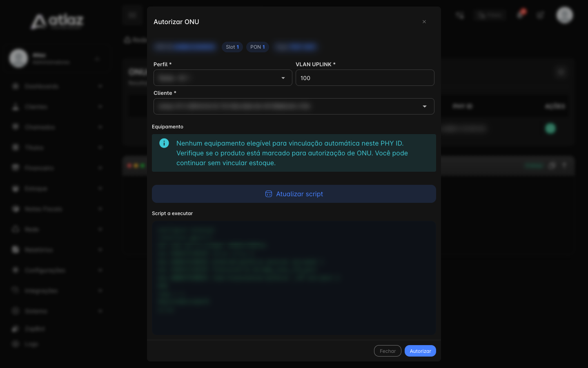Open the Perfil dropdown
Viewport: 588px width, 368px height.
[x=223, y=78]
